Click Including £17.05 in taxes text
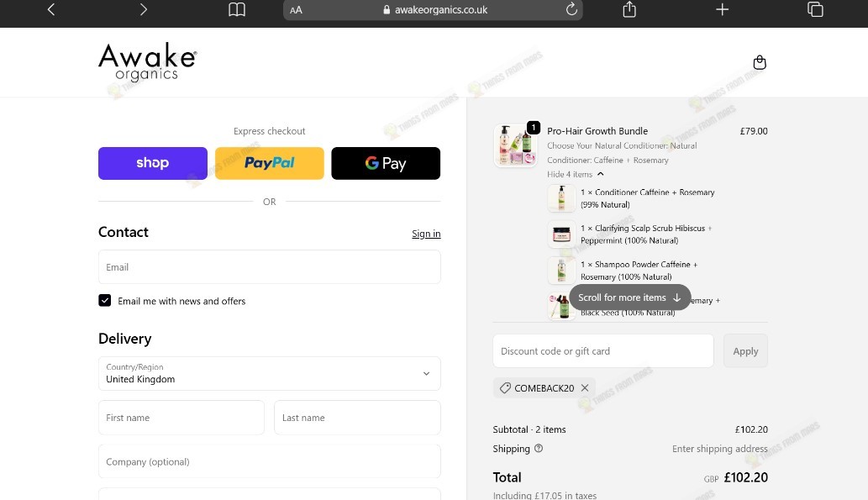 point(544,496)
